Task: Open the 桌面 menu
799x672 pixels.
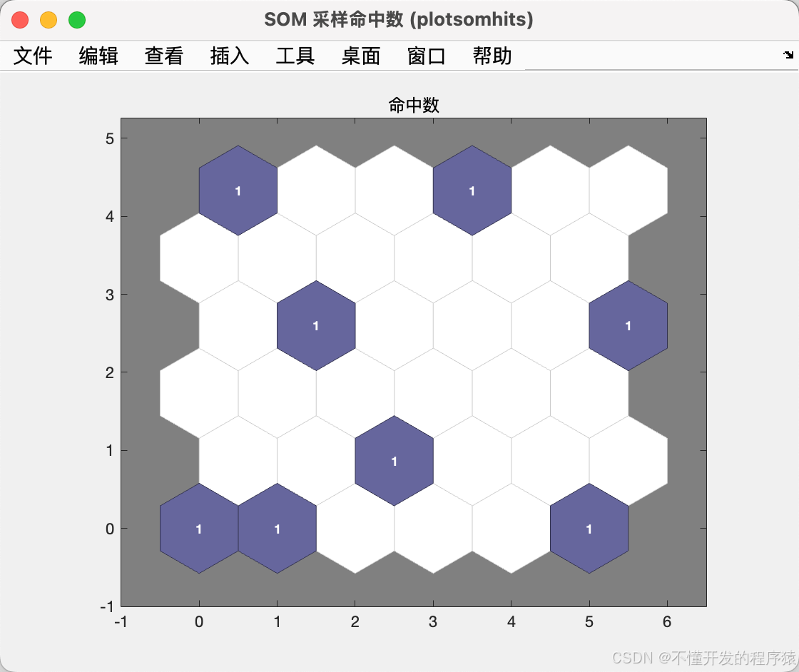Action: coord(360,56)
